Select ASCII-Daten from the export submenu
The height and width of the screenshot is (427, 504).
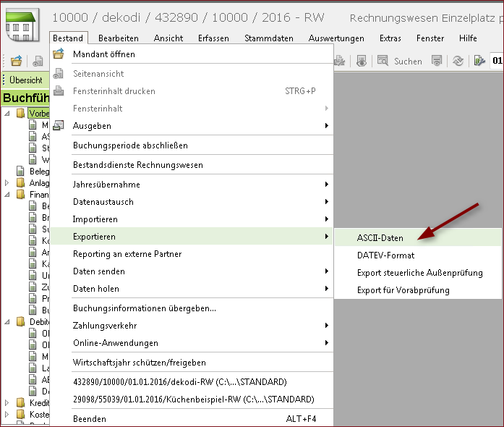[380, 237]
